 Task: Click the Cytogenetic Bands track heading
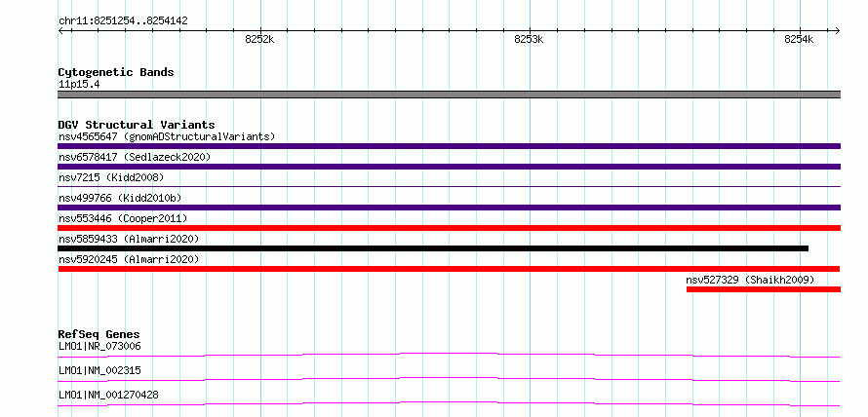[x=116, y=72]
